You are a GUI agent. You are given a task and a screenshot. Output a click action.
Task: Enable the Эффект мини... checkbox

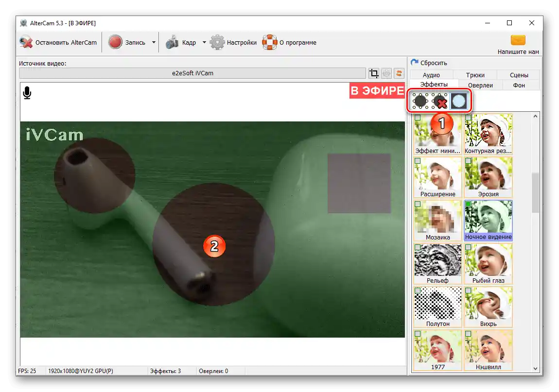(418, 118)
